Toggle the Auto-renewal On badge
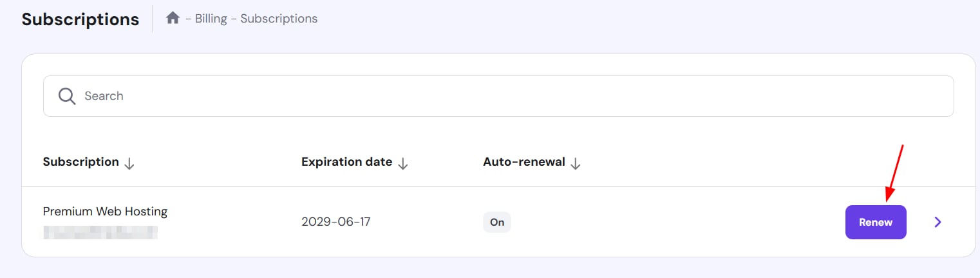The image size is (980, 278). (496, 222)
